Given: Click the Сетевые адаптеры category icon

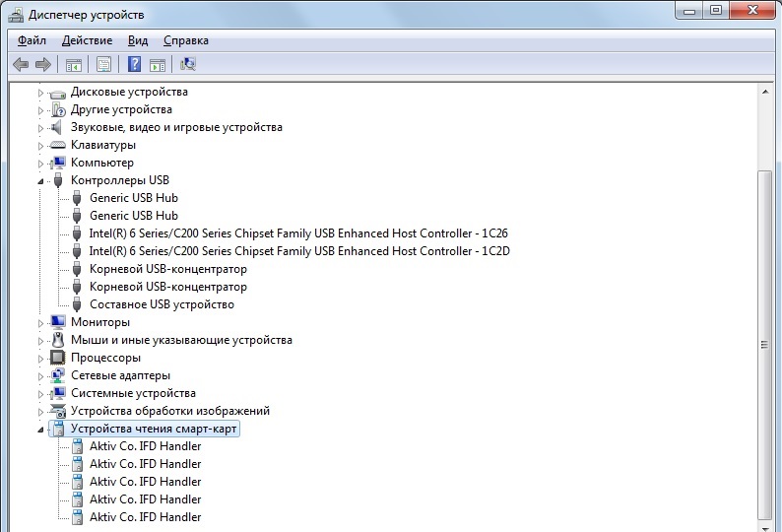Looking at the screenshot, I should coord(58,375).
